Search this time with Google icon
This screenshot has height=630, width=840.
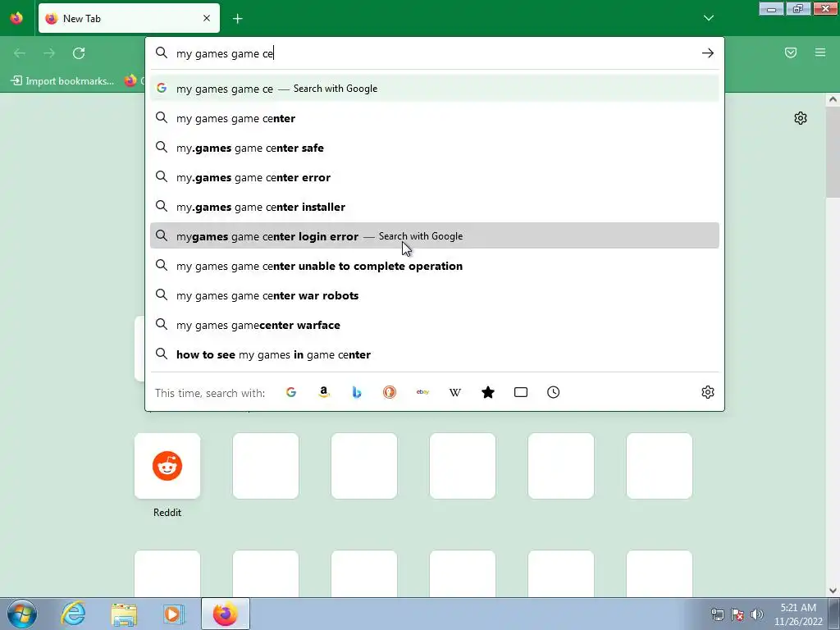click(x=291, y=392)
